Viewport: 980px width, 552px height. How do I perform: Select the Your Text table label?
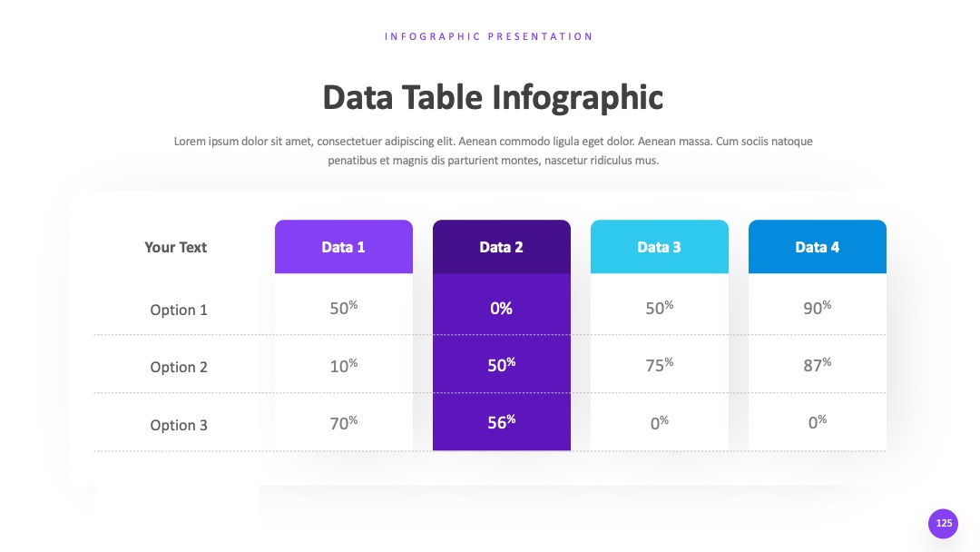coord(176,248)
